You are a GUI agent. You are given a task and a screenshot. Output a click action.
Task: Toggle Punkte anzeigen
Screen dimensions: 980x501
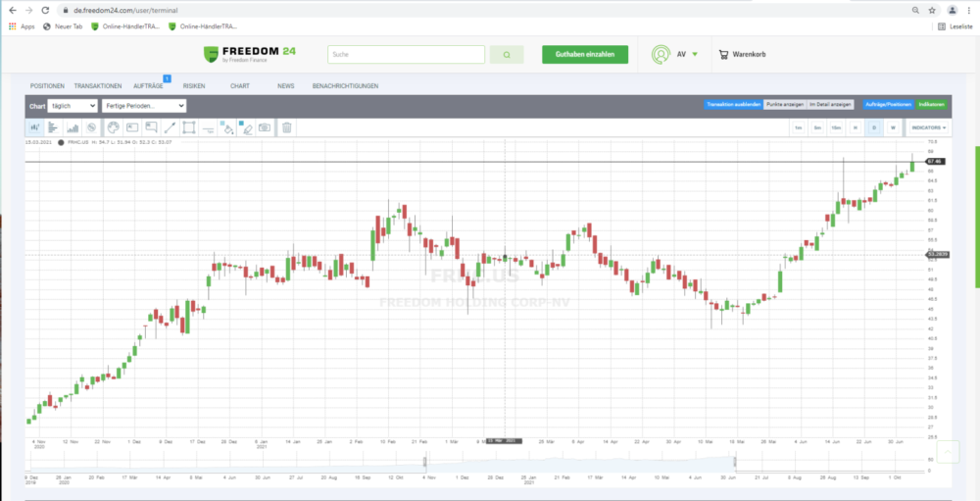coord(785,105)
